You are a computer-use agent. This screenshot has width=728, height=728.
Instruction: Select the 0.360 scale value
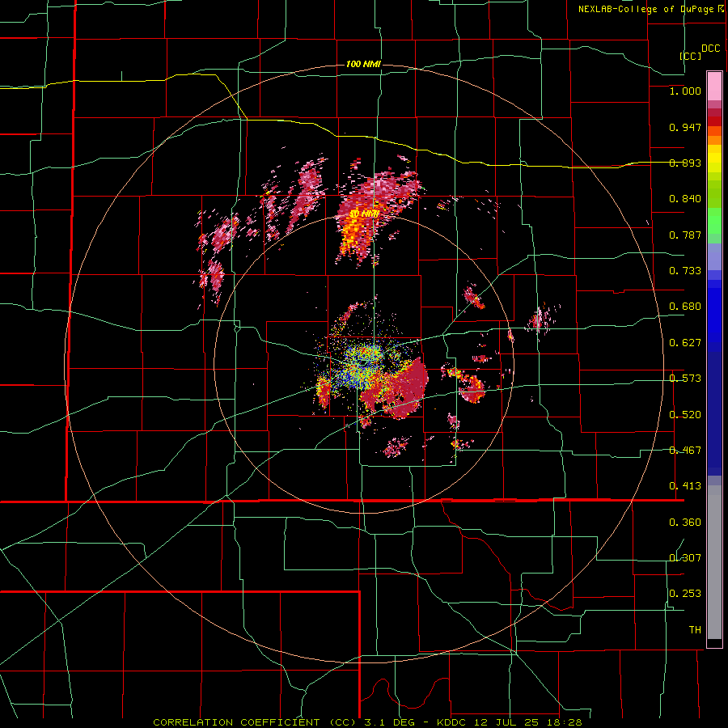pos(685,523)
